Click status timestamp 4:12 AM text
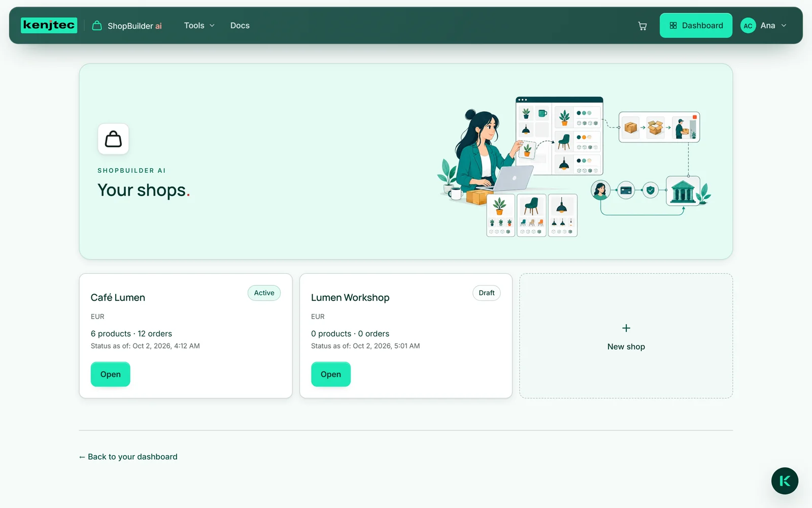812x508 pixels. (145, 346)
